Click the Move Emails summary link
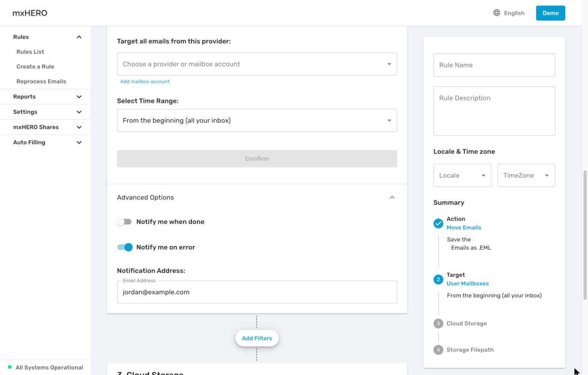Viewport: 588px width, 375px height. coord(464,228)
